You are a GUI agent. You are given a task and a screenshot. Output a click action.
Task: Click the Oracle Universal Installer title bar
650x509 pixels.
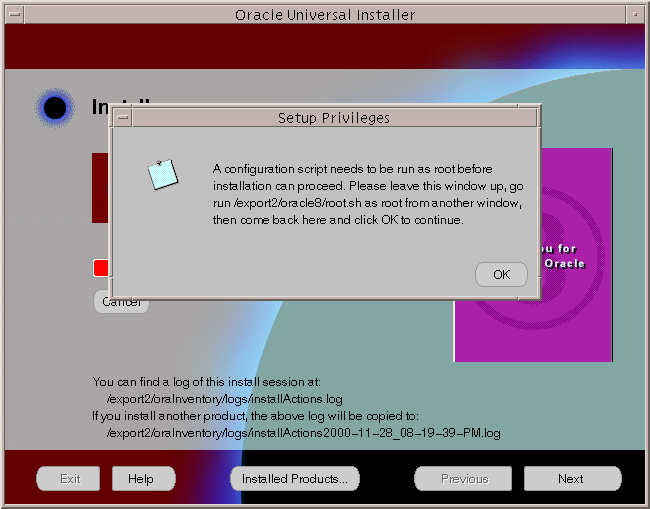pyautogui.click(x=325, y=15)
